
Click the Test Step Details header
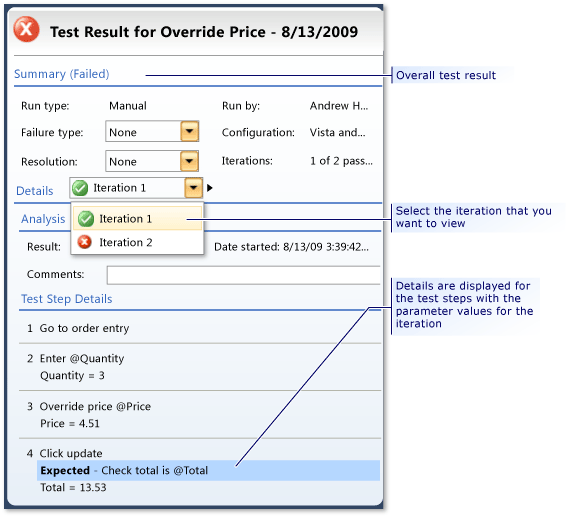(x=67, y=299)
